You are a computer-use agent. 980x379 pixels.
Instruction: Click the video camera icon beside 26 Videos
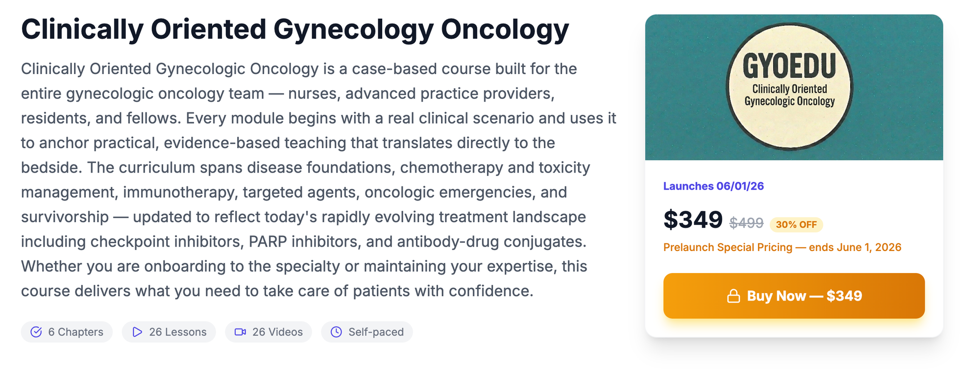click(240, 332)
